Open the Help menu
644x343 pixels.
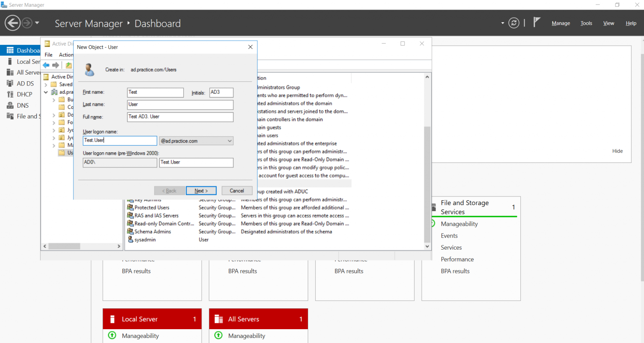(x=631, y=23)
